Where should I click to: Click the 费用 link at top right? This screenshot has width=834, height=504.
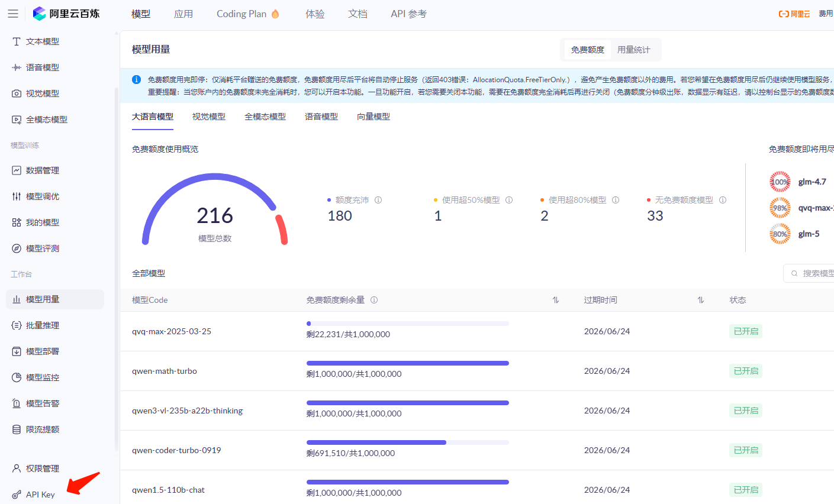click(826, 14)
